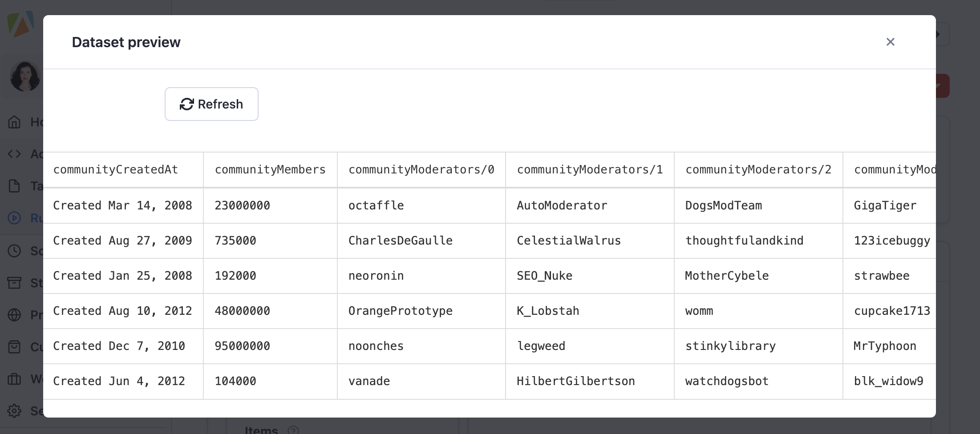Click the moderator cell 'cupcake1713'
This screenshot has width=980, height=434.
pyautogui.click(x=890, y=311)
